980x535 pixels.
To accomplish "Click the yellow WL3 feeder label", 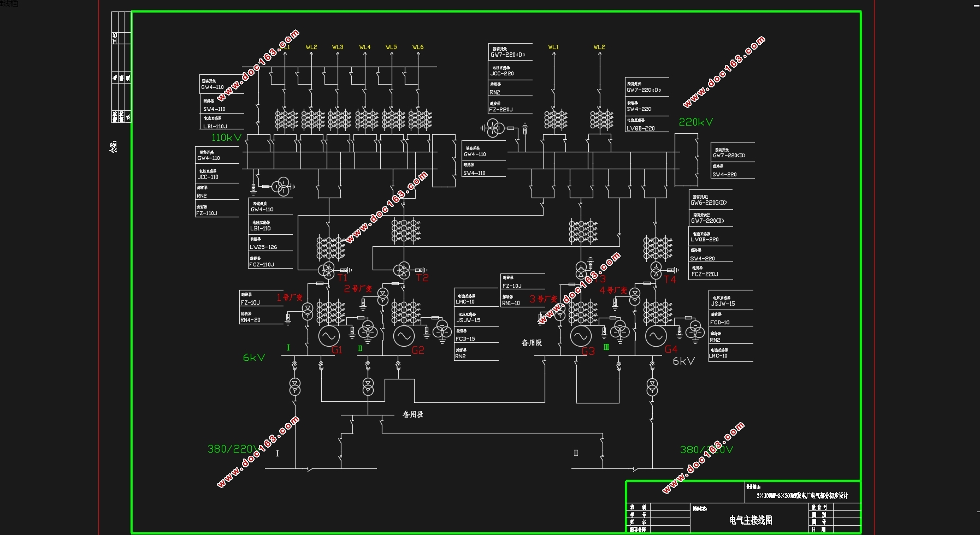I will [x=338, y=47].
